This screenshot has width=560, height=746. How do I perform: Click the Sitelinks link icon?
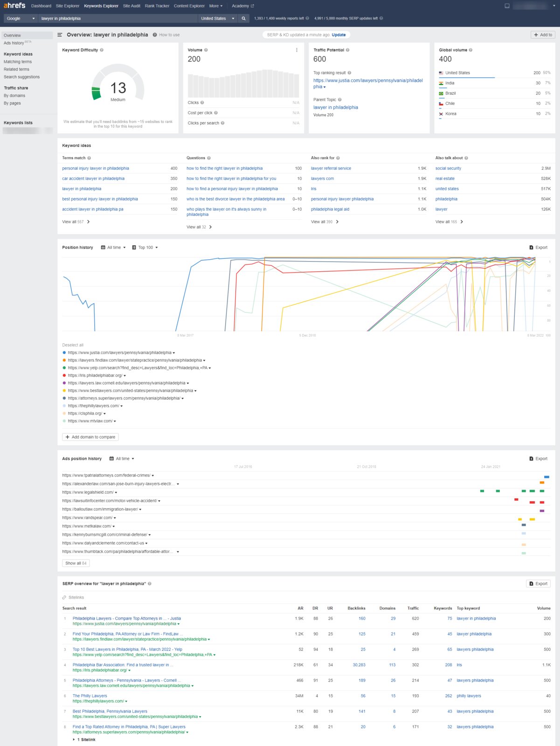tap(64, 597)
